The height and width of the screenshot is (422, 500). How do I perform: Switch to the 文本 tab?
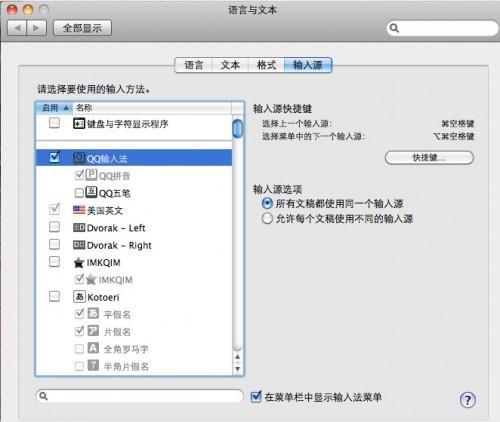230,65
